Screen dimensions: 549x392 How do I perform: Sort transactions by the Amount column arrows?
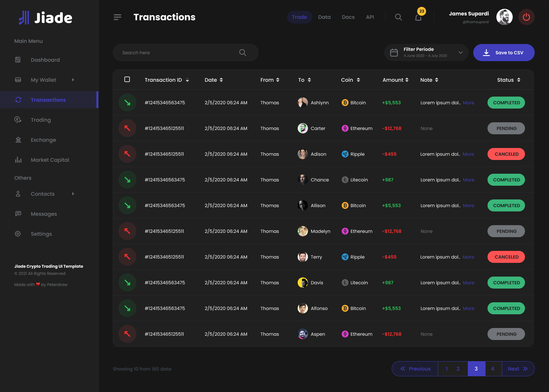pos(407,80)
